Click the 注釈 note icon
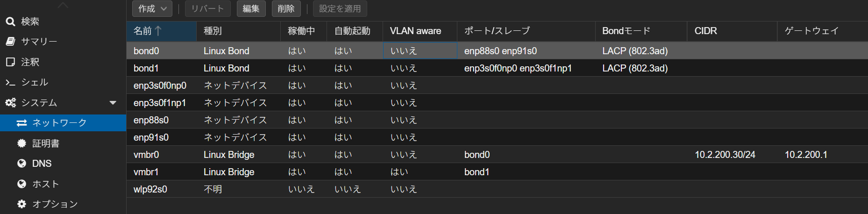 [x=10, y=62]
